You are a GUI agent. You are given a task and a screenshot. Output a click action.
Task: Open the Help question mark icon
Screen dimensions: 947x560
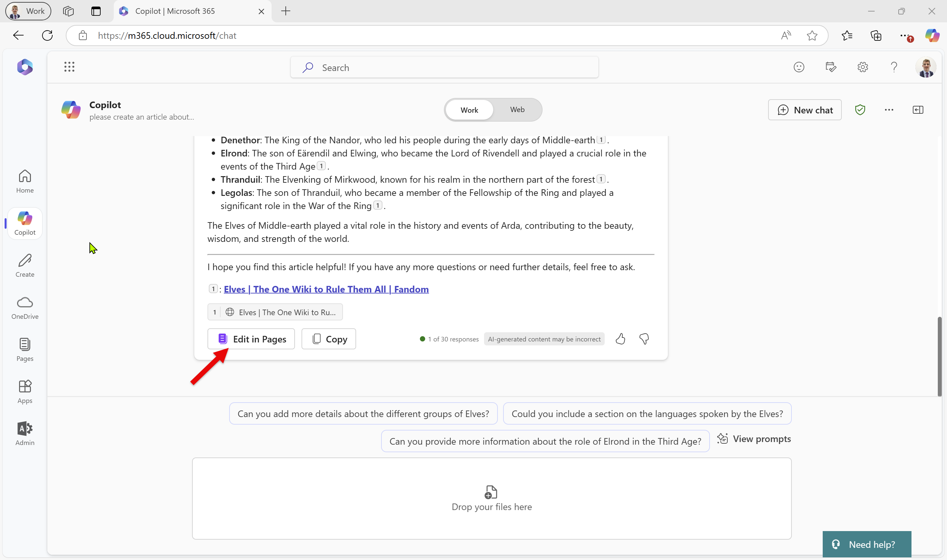[894, 67]
